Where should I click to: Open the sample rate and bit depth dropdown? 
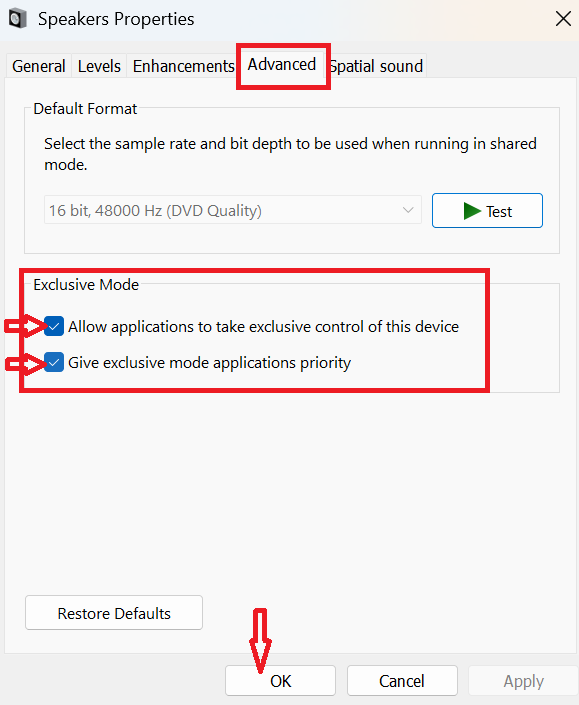pyautogui.click(x=233, y=210)
